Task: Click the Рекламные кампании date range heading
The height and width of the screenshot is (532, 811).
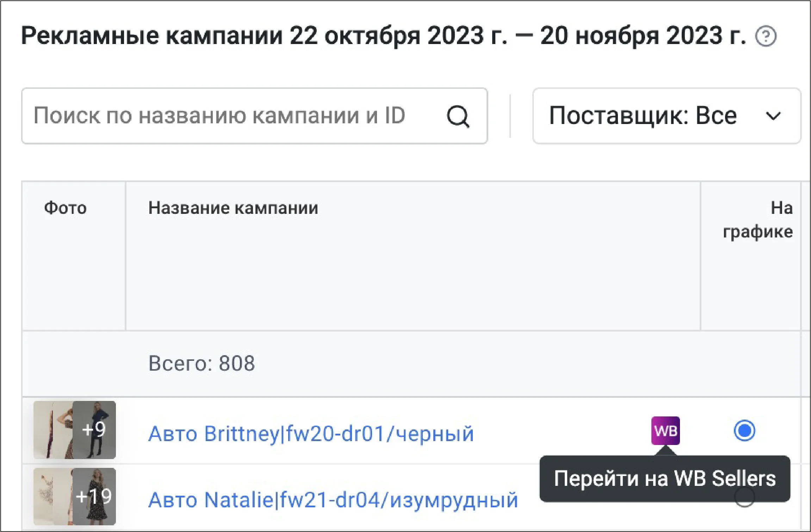Action: pyautogui.click(x=383, y=36)
